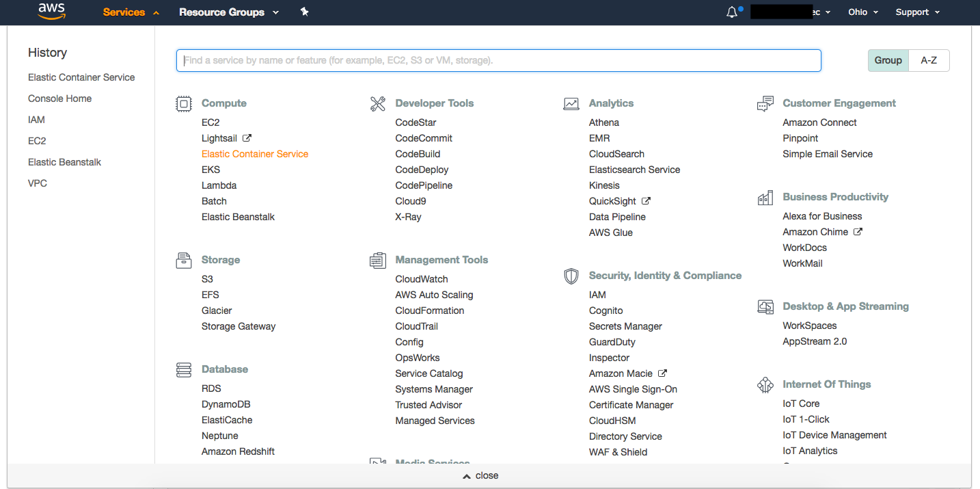Open Console Home from History
This screenshot has width=980, height=489.
pyautogui.click(x=59, y=98)
